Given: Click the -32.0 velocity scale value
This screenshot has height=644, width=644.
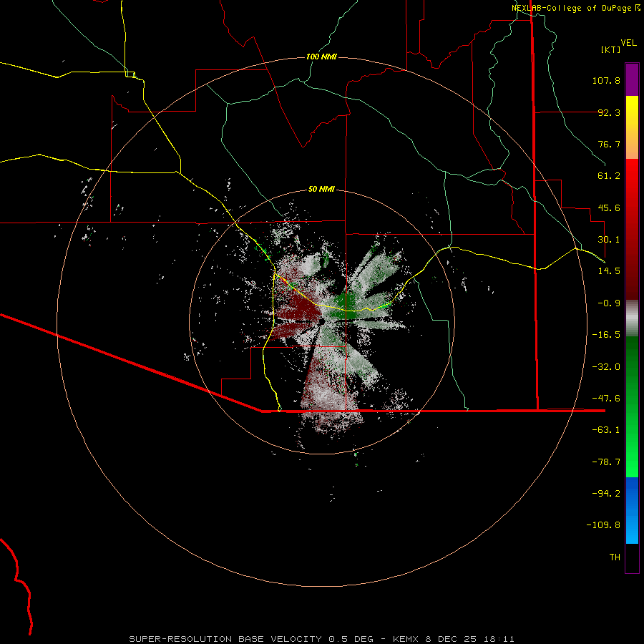Looking at the screenshot, I should point(606,367).
